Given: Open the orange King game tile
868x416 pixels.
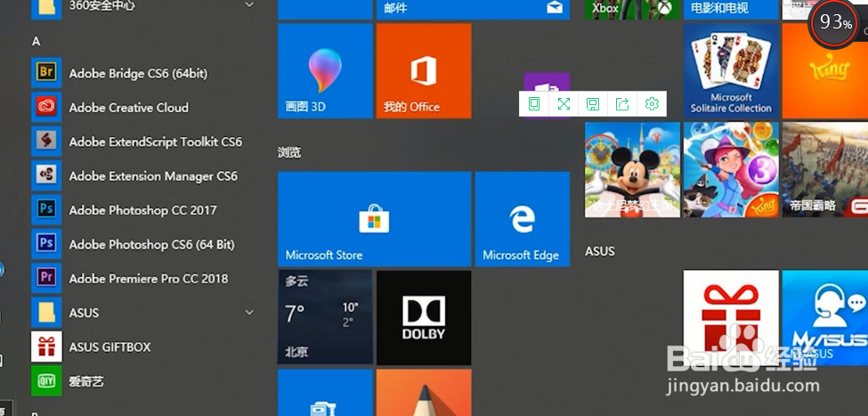Looking at the screenshot, I should click(824, 71).
